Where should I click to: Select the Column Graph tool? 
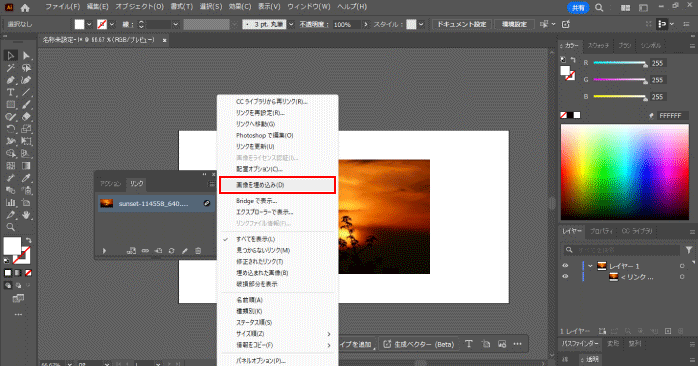tap(11, 203)
